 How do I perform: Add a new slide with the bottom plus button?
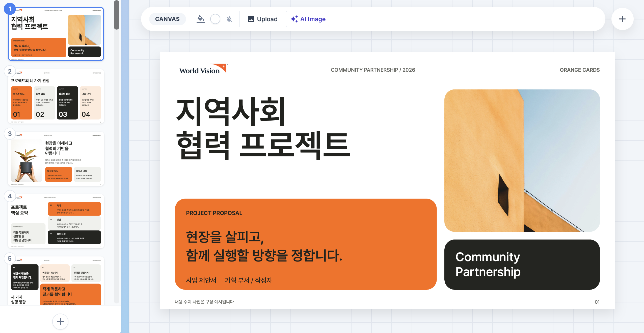point(60,322)
